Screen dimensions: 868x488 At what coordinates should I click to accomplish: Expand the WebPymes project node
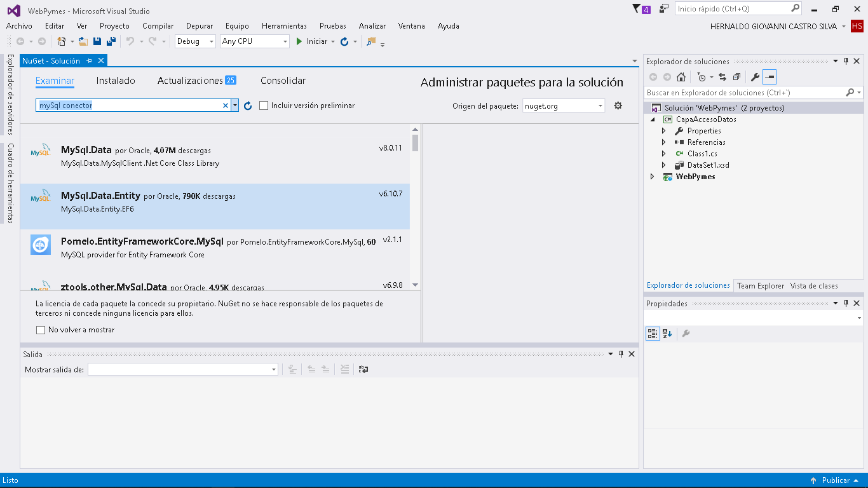[x=652, y=177]
